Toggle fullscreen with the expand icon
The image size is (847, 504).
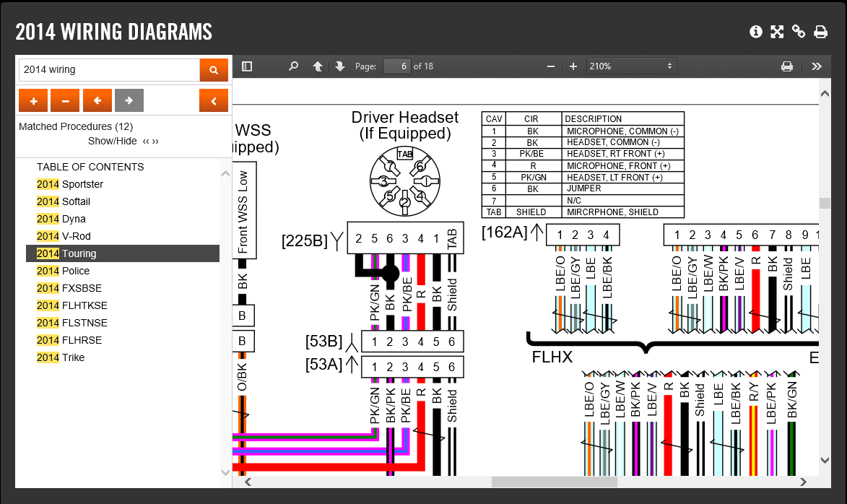pos(777,32)
